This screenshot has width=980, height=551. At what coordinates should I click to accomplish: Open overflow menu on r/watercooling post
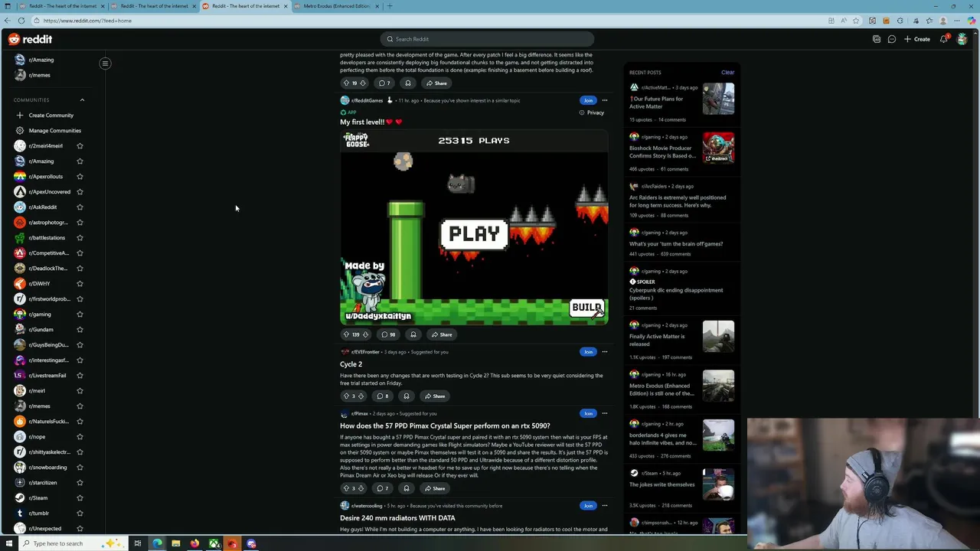click(605, 506)
